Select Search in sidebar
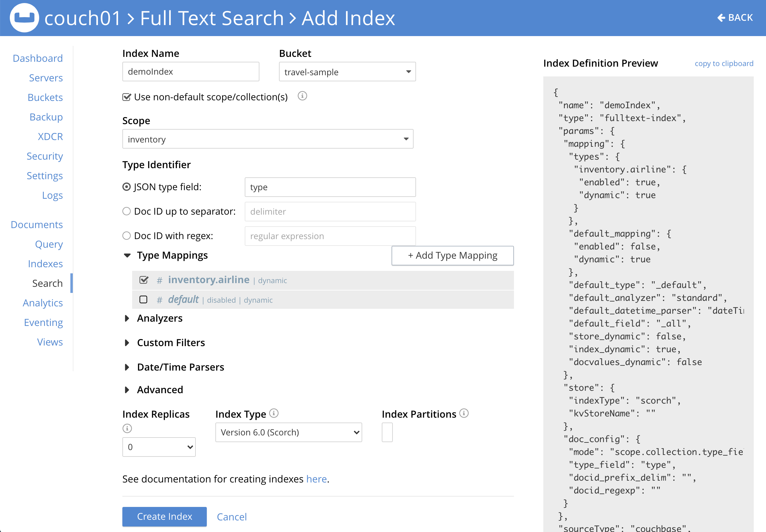This screenshot has height=532, width=766. coord(47,283)
